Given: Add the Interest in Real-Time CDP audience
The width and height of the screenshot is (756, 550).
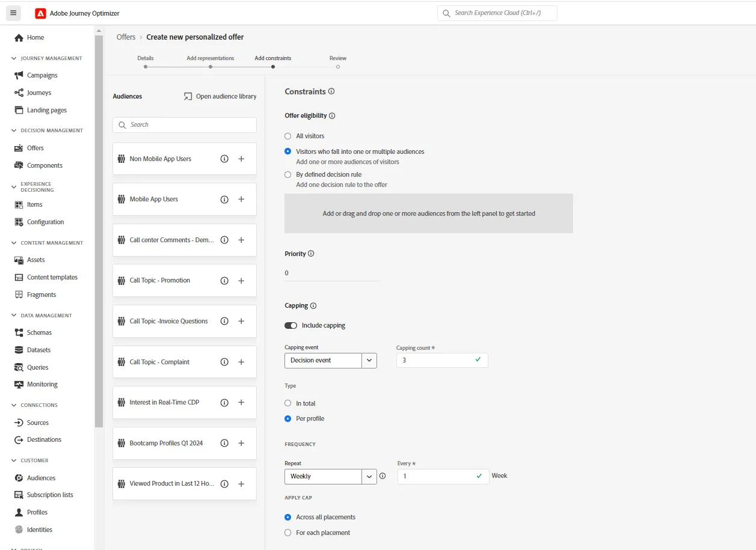Looking at the screenshot, I should click(x=241, y=403).
